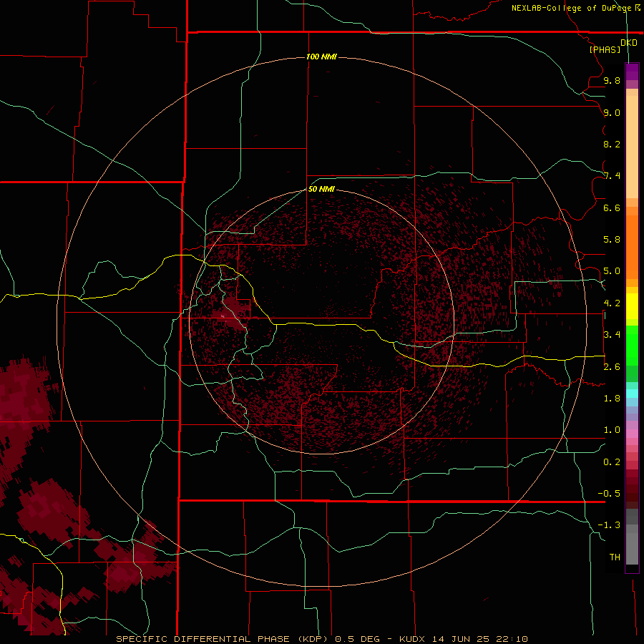Click the 9.8 value on the color scale
The width and height of the screenshot is (644, 644).
[x=612, y=80]
